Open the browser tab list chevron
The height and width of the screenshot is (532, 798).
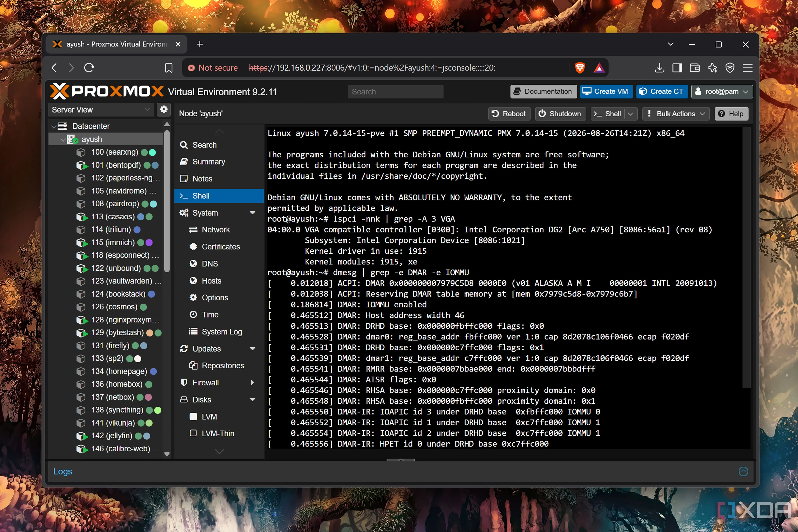pos(670,45)
